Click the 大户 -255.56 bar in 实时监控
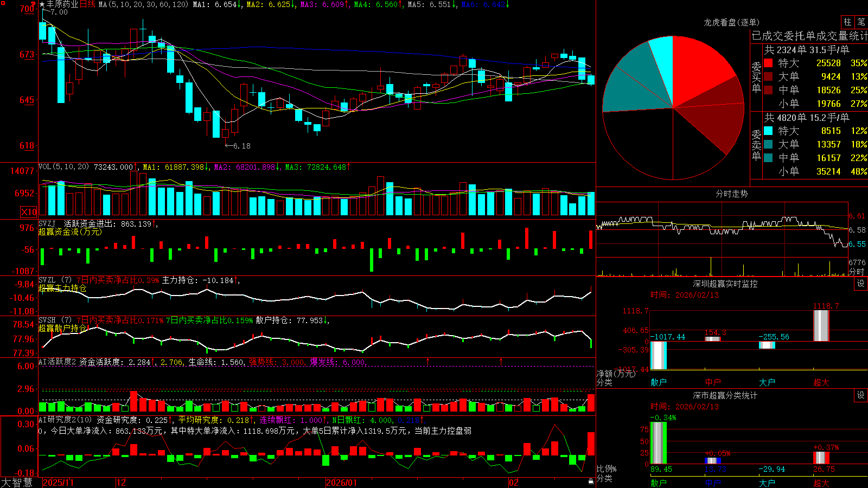This screenshot has height=488, width=868. (x=767, y=345)
